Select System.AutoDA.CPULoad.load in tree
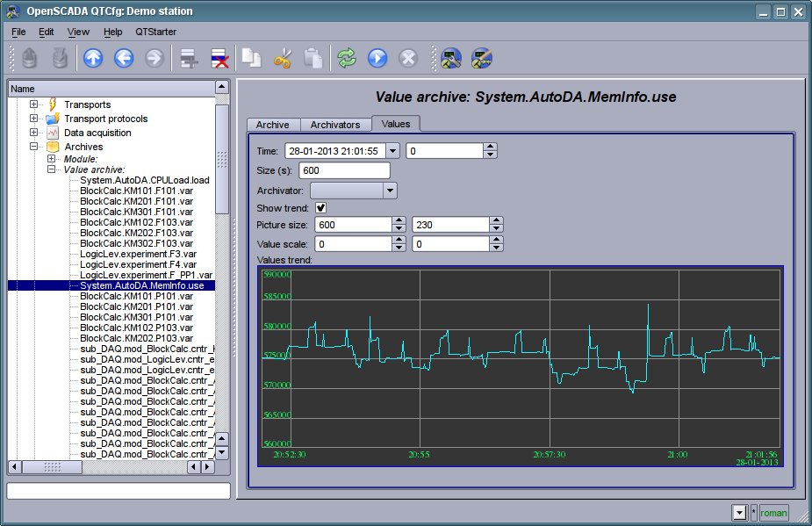Viewport: 812px width, 526px height. tap(145, 180)
